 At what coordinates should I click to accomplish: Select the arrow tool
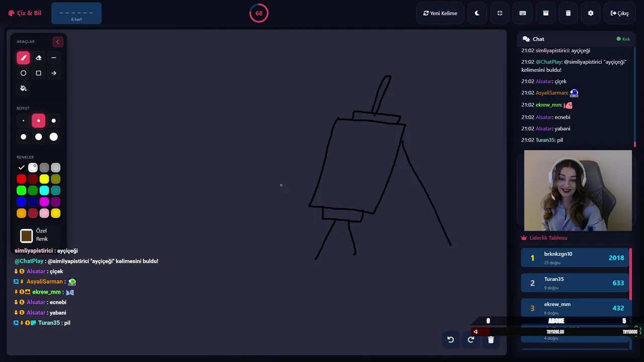[54, 73]
